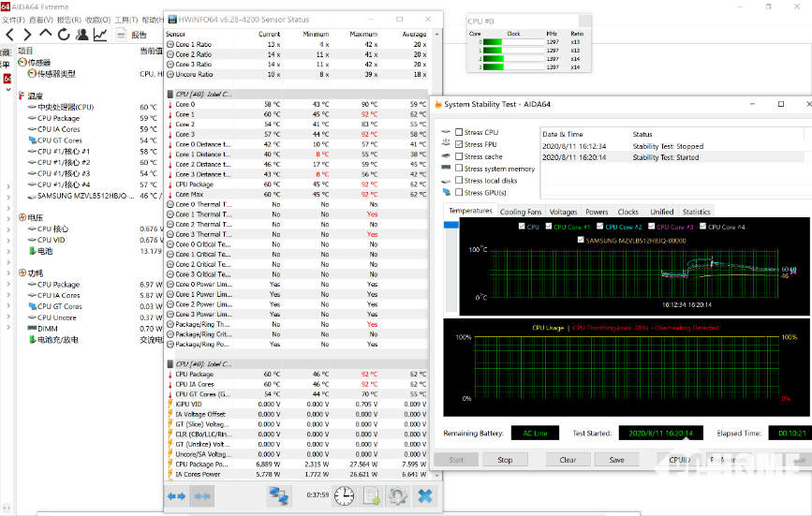
Task: Click the lightning icon beside iGPU VID
Action: (x=170, y=405)
